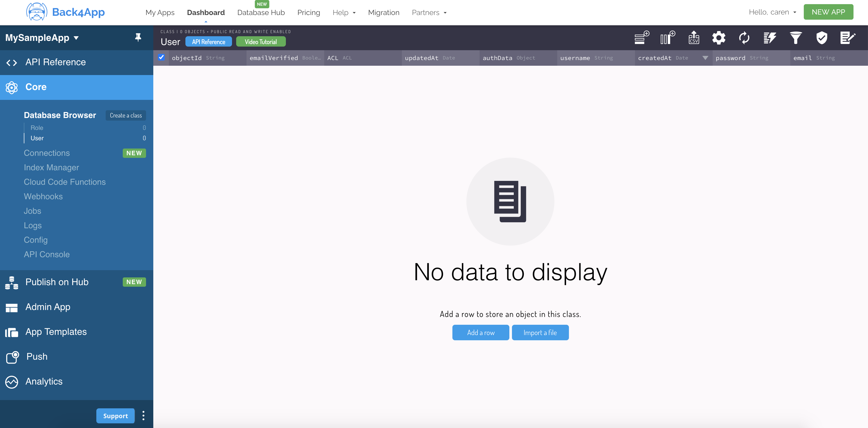Open the gear settings icon in toolbar
This screenshot has height=428, width=868.
[718, 38]
